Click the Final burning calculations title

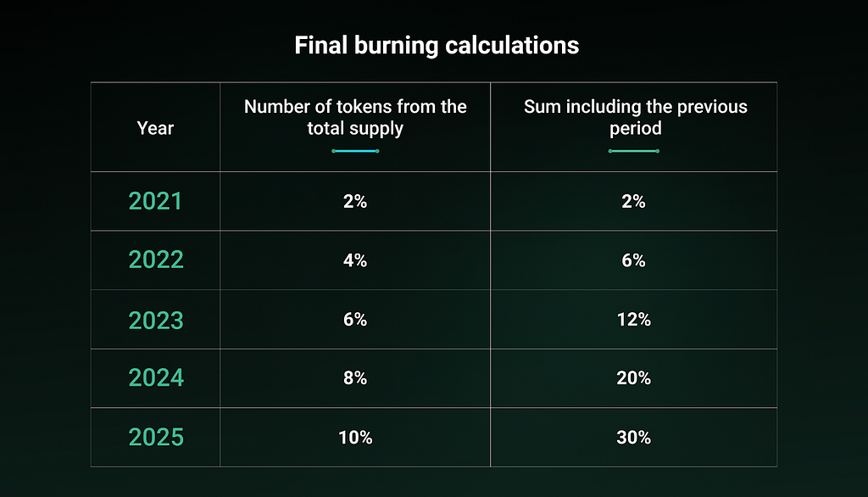click(x=437, y=46)
